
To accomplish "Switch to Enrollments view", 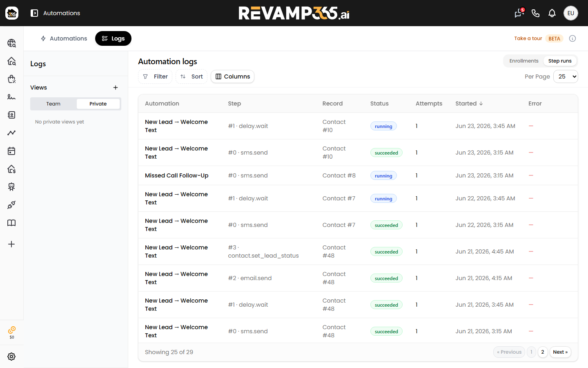I will click(x=523, y=61).
